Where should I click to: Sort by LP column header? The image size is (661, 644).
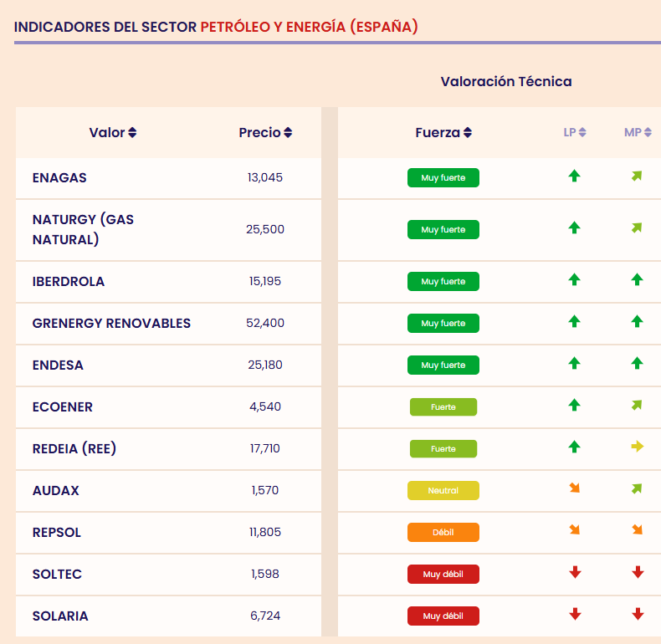click(575, 133)
